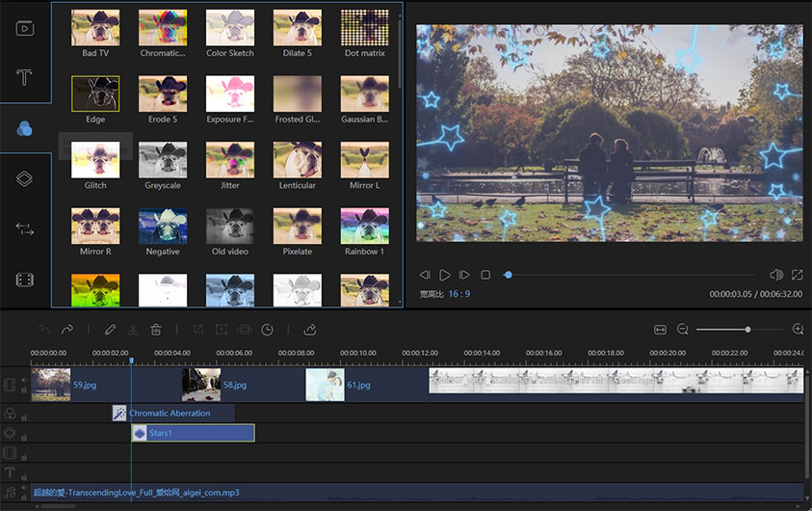Switch to the Text tab in sidebar
The image size is (812, 511).
[x=25, y=77]
